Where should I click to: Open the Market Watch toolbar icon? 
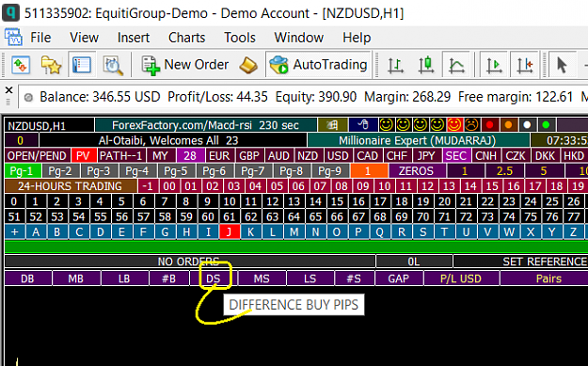pos(21,65)
